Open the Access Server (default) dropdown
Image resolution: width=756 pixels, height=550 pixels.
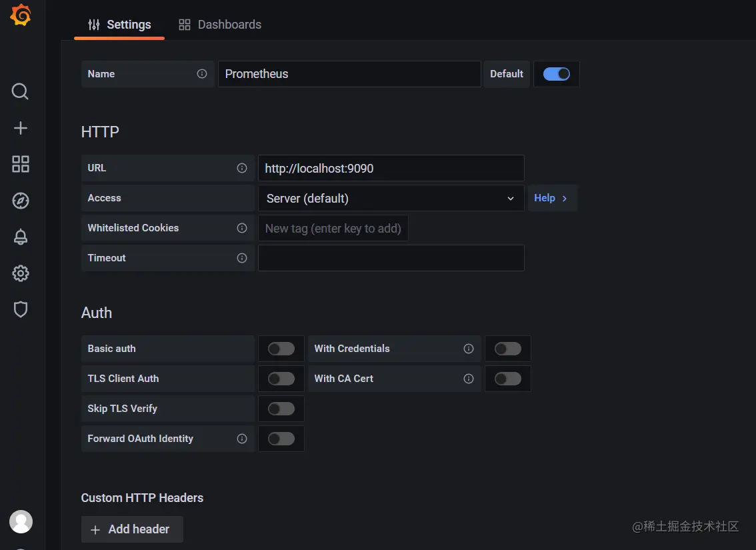pyautogui.click(x=391, y=198)
